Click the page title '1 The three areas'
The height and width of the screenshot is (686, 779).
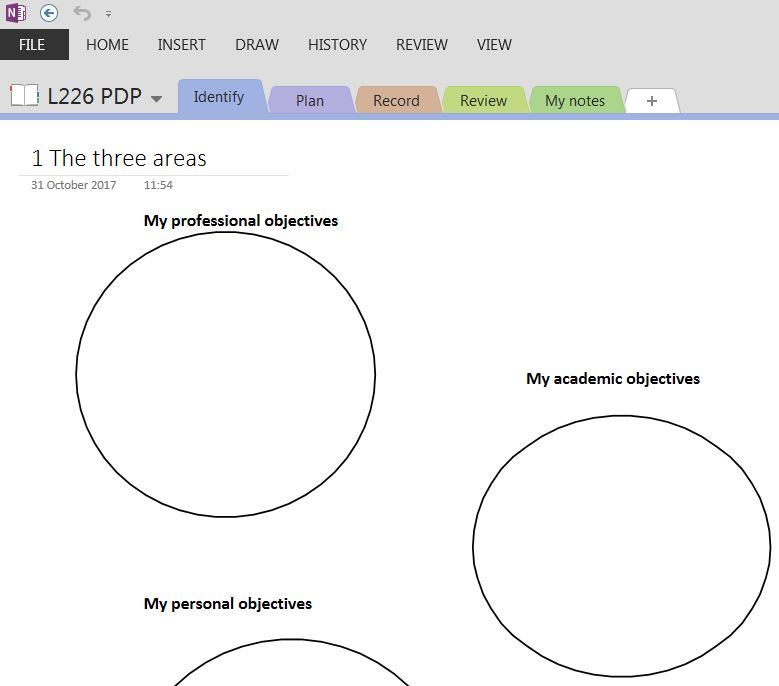[119, 158]
